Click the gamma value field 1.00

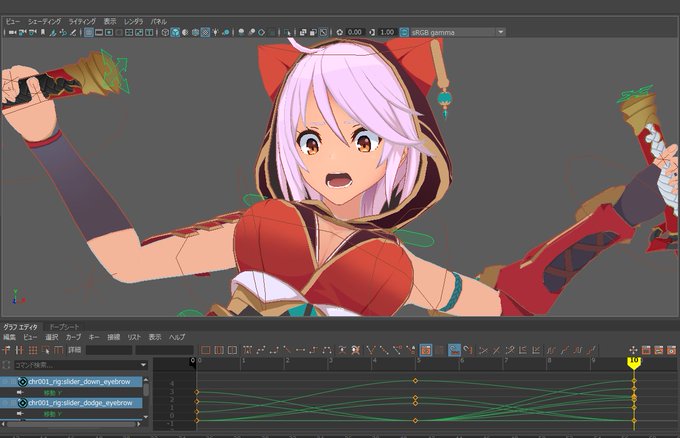[386, 32]
